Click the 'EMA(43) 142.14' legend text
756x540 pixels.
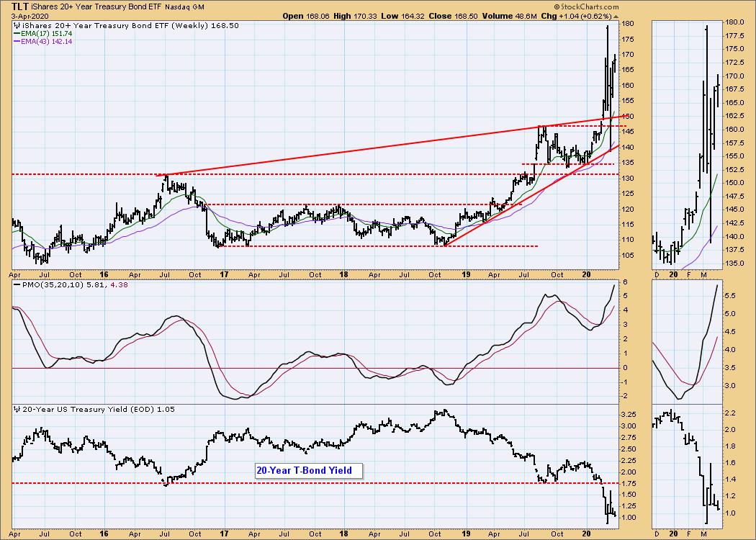[x=46, y=42]
